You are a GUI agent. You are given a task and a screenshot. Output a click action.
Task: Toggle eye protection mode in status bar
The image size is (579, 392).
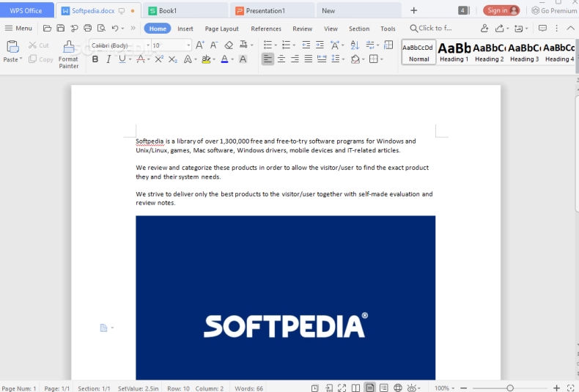point(413,388)
